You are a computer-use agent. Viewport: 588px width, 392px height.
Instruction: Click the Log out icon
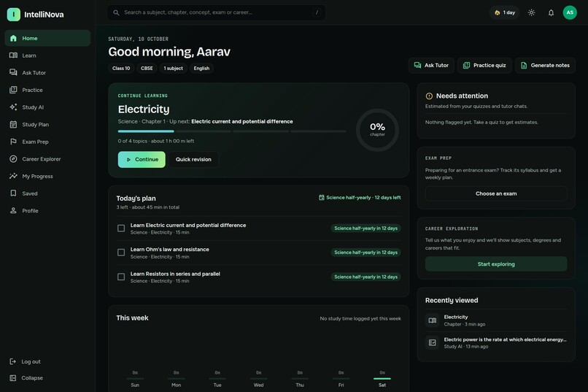click(12, 361)
